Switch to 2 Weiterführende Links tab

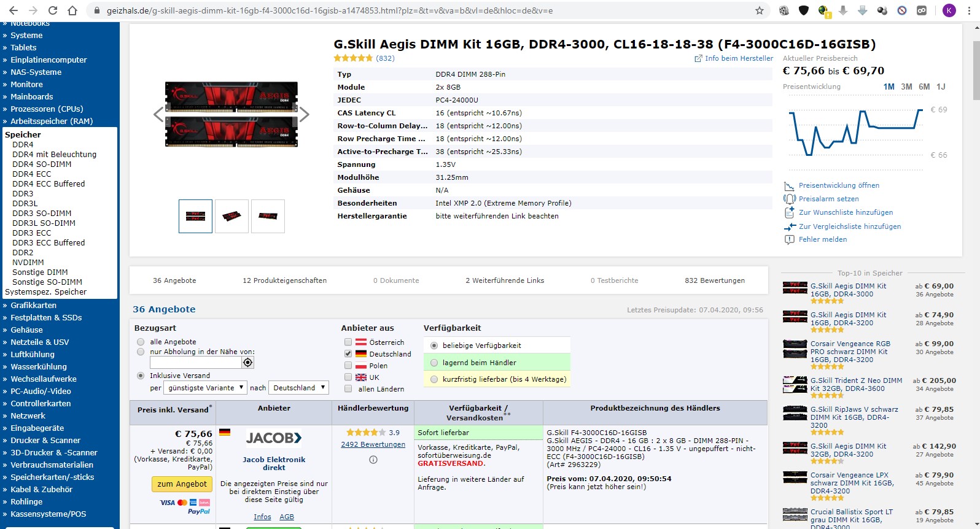[505, 280]
